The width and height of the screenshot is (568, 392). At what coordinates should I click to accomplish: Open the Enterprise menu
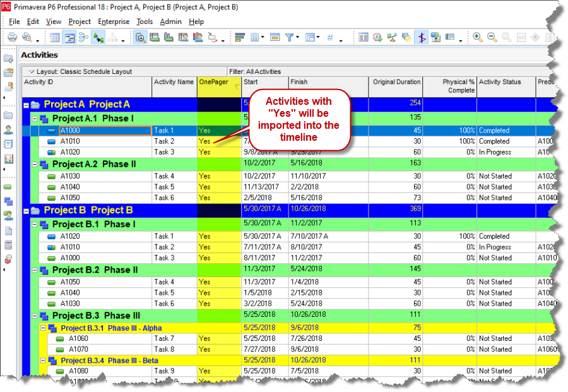click(x=114, y=21)
